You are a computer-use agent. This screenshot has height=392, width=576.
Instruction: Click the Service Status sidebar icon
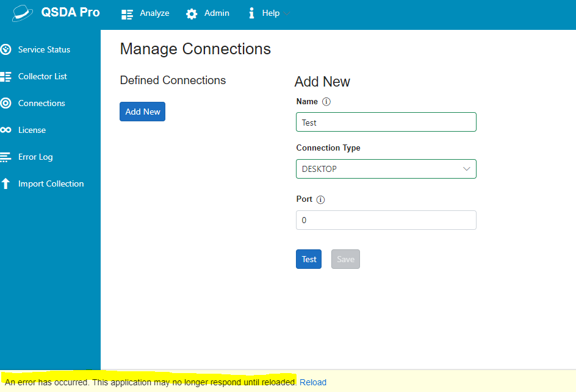(x=6, y=49)
